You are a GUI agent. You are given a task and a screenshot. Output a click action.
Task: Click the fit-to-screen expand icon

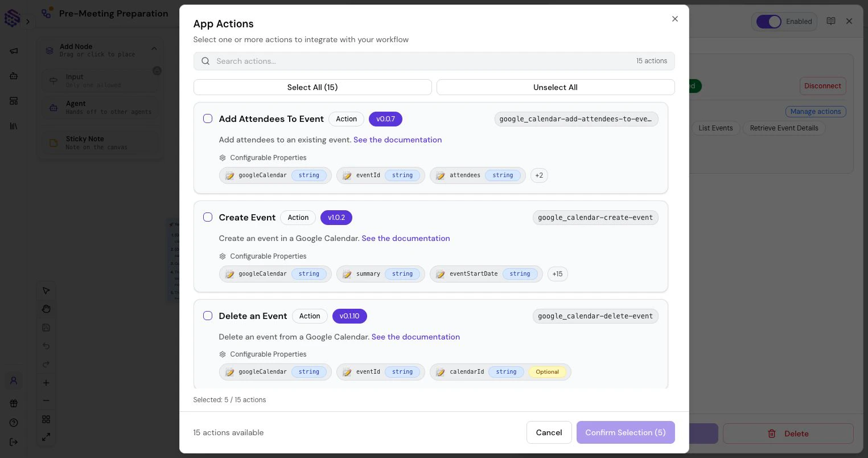tap(46, 437)
